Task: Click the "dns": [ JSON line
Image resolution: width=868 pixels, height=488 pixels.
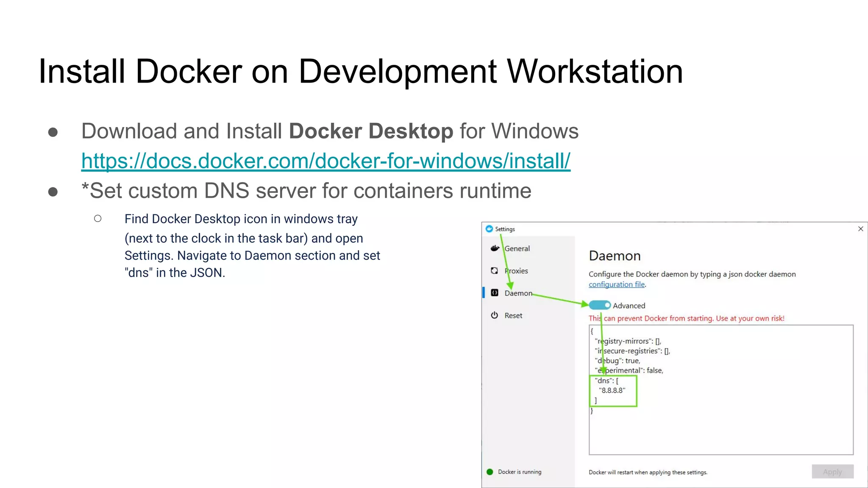Action: pyautogui.click(x=606, y=380)
